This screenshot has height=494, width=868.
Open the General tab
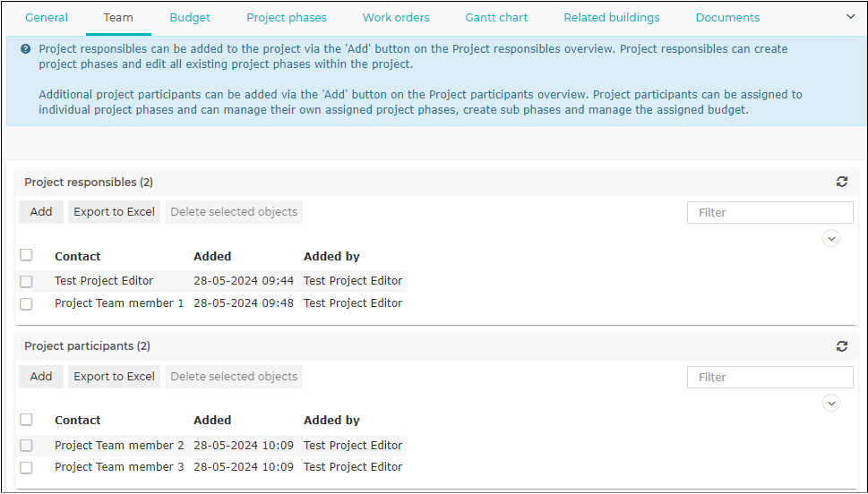47,18
